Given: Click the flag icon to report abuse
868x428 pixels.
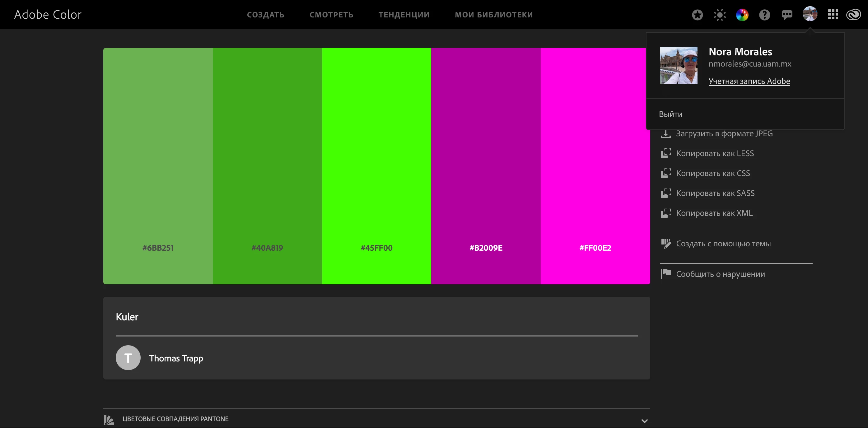Looking at the screenshot, I should pos(665,274).
